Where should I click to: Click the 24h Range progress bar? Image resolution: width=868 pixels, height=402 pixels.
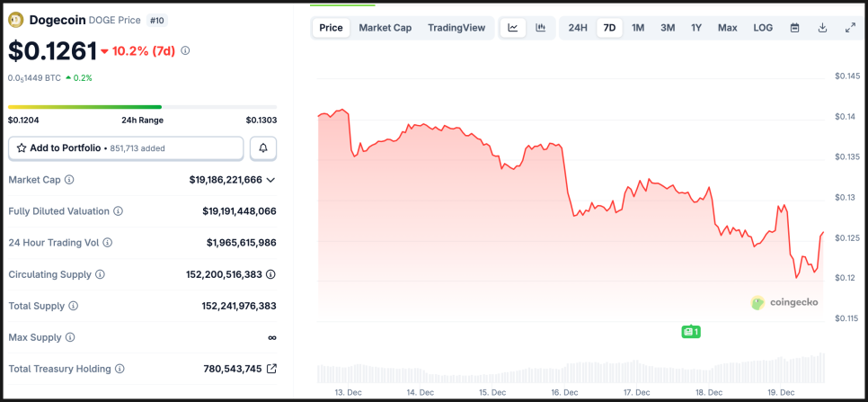click(x=142, y=107)
